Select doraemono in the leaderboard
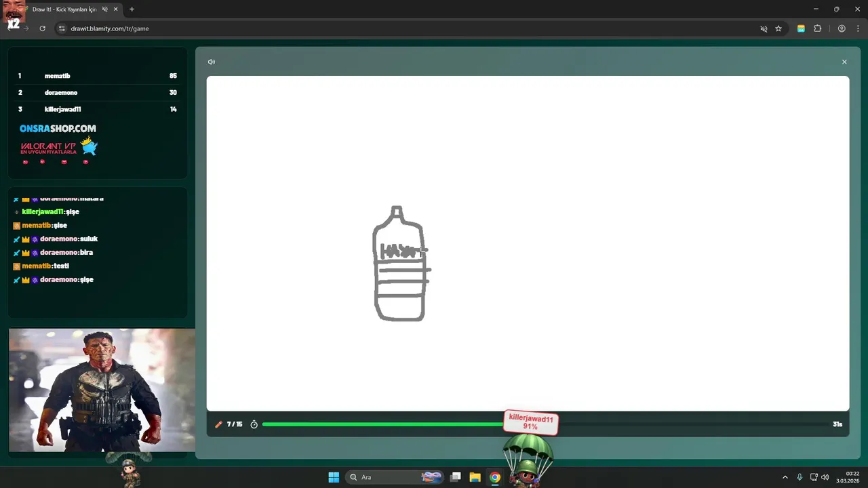The width and height of the screenshot is (868, 488). (x=61, y=92)
